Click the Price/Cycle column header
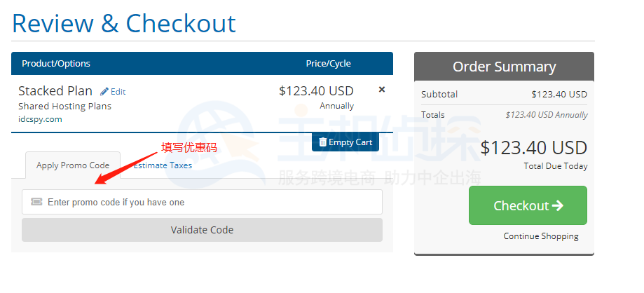 pyautogui.click(x=328, y=64)
